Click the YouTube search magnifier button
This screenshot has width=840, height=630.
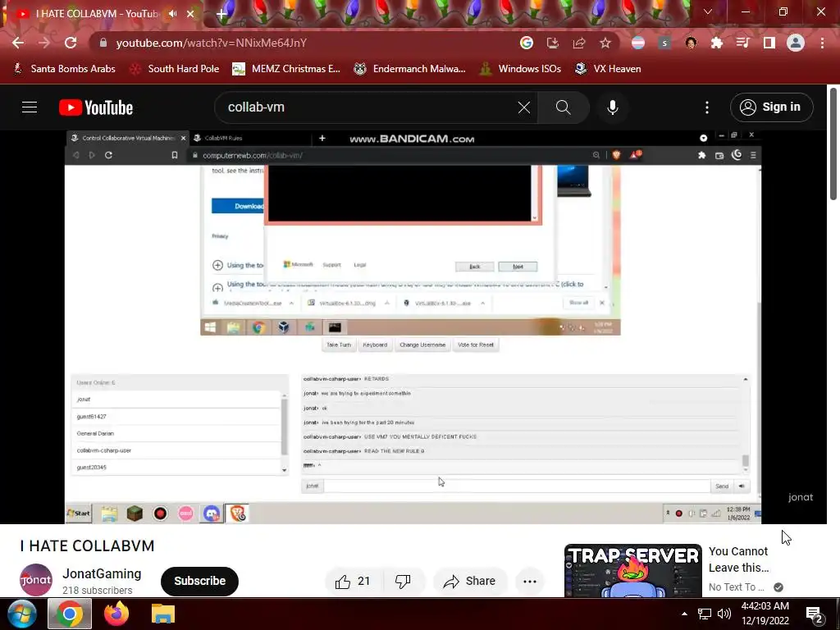click(563, 107)
